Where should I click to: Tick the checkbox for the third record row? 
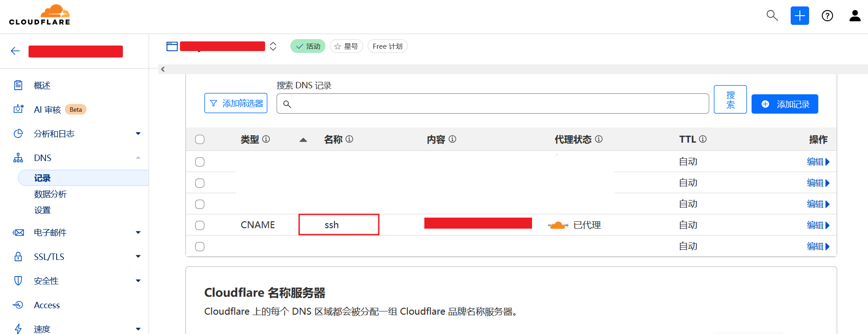pos(200,204)
